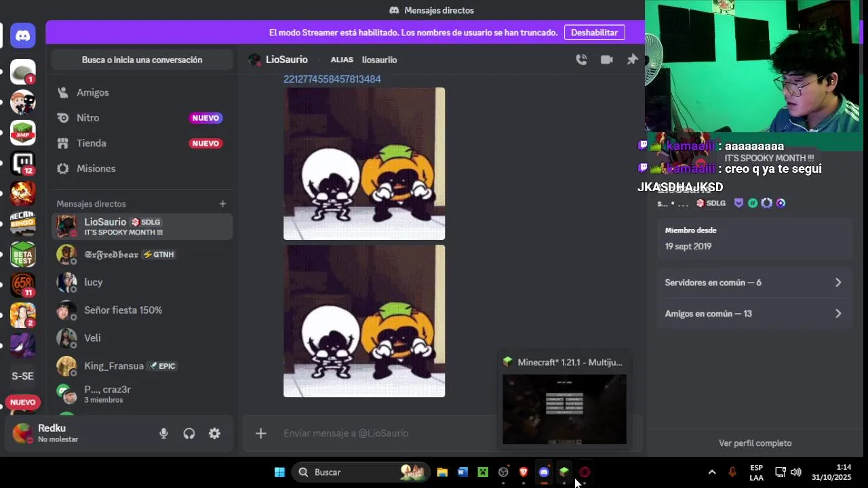Image resolution: width=868 pixels, height=488 pixels.
Task: Open server icon with 12 notification badge
Action: (x=23, y=163)
